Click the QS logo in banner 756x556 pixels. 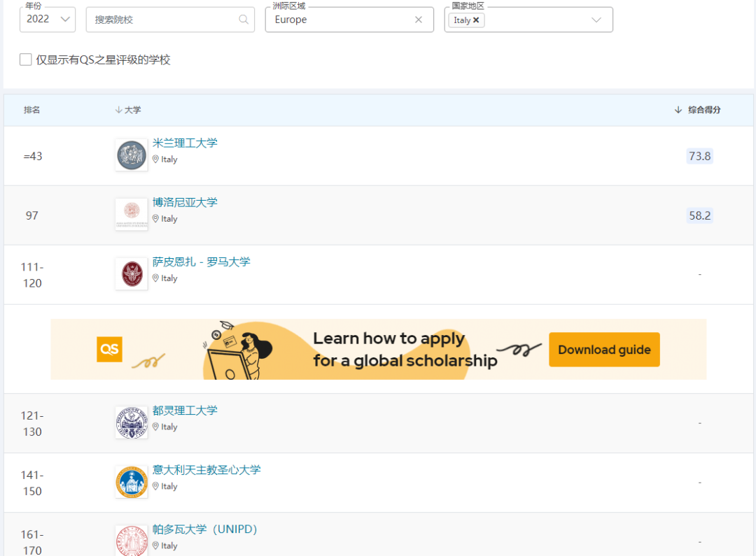[x=110, y=349]
